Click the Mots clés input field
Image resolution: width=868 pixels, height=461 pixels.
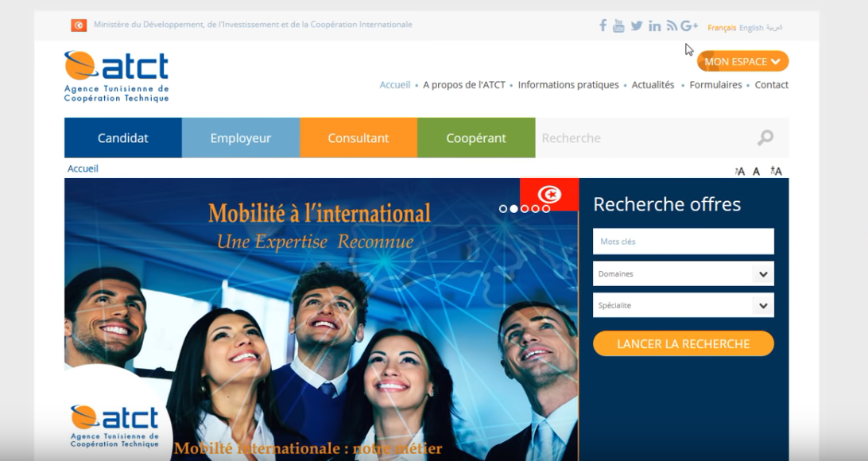[x=683, y=242]
